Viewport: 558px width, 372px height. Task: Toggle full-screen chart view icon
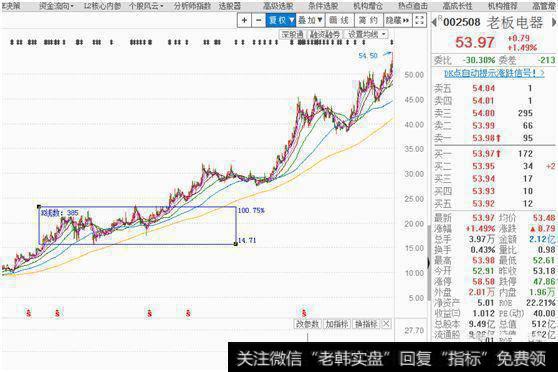pyautogui.click(x=420, y=20)
